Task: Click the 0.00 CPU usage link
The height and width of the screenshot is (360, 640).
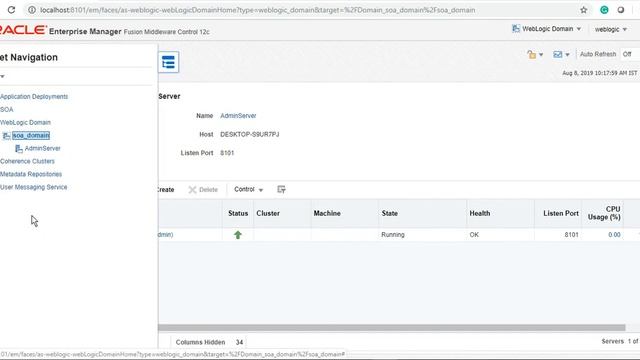Action: (614, 235)
